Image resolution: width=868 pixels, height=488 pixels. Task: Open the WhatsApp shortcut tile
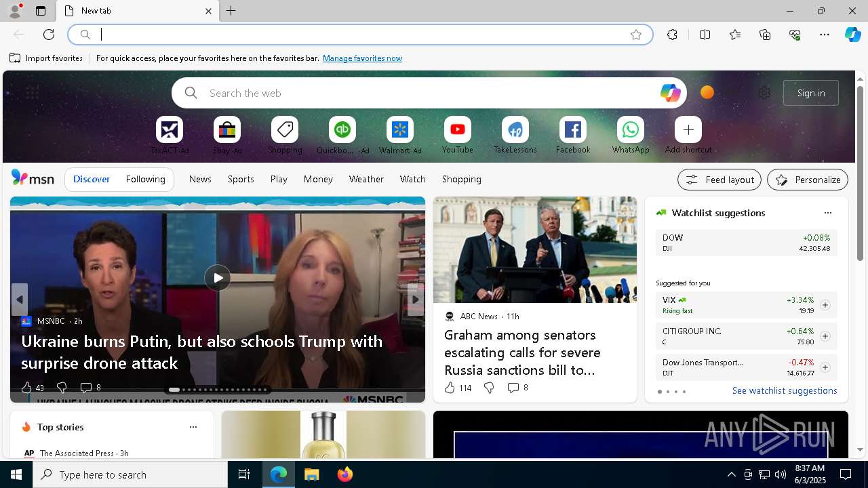631,129
